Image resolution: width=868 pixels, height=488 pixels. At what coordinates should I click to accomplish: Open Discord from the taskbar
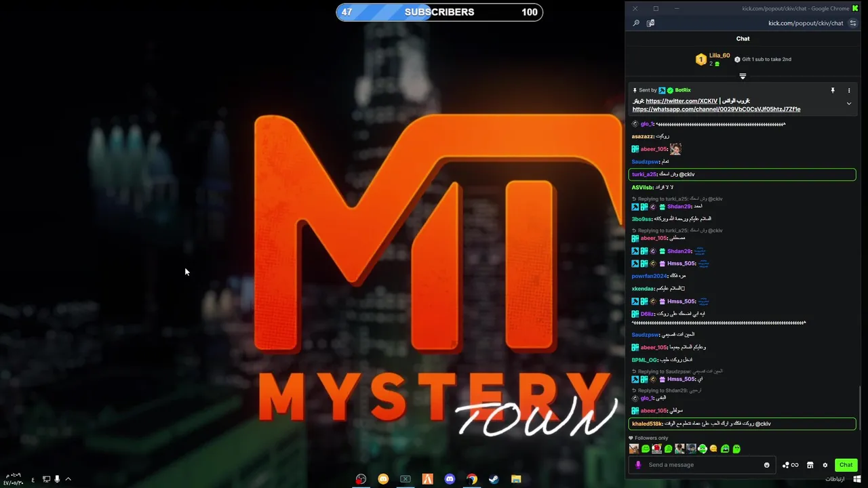[450, 479]
